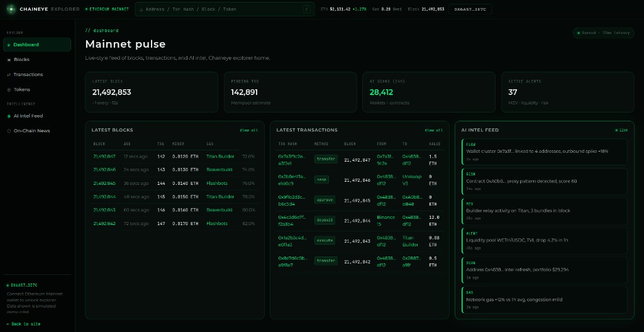Image resolution: width=644 pixels, height=332 pixels.
Task: Click View all in Latest Transactions
Action: coord(434,130)
